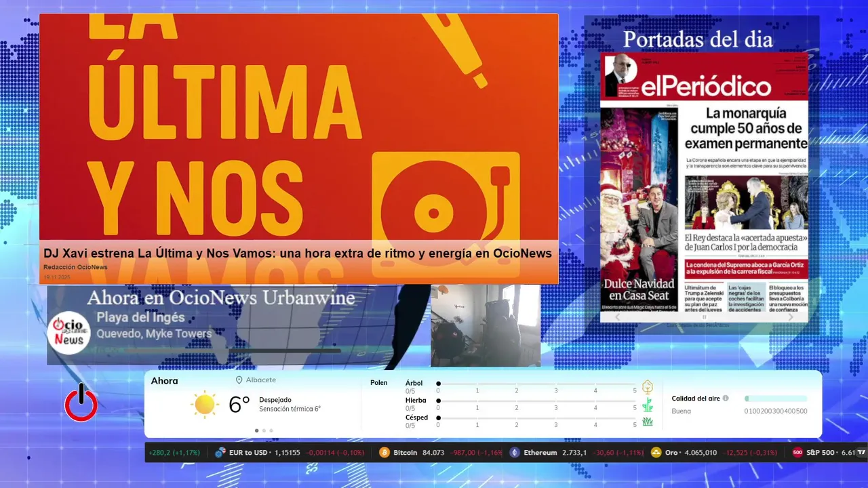Go to previous newspaper cover arrow
This screenshot has width=868, height=488.
coord(617,317)
